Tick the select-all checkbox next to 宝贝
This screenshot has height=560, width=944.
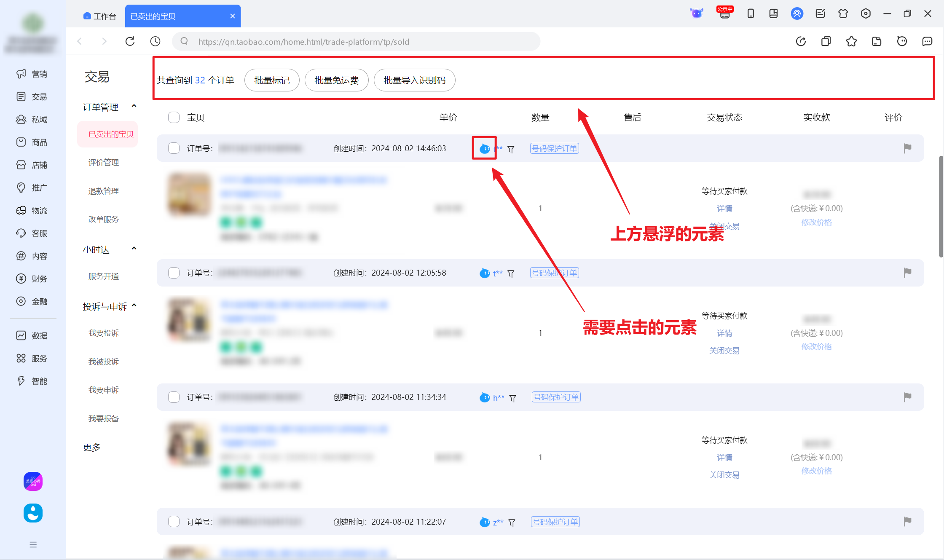[x=174, y=117]
